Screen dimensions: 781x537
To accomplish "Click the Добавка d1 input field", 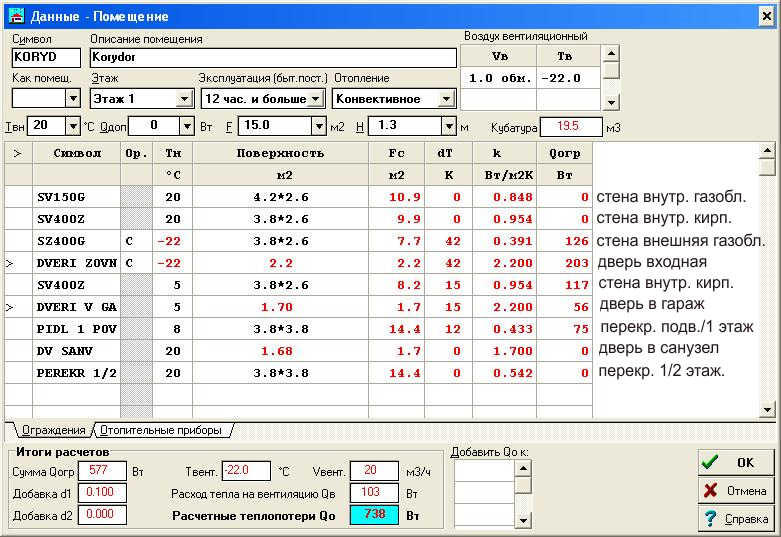I will pos(104,492).
